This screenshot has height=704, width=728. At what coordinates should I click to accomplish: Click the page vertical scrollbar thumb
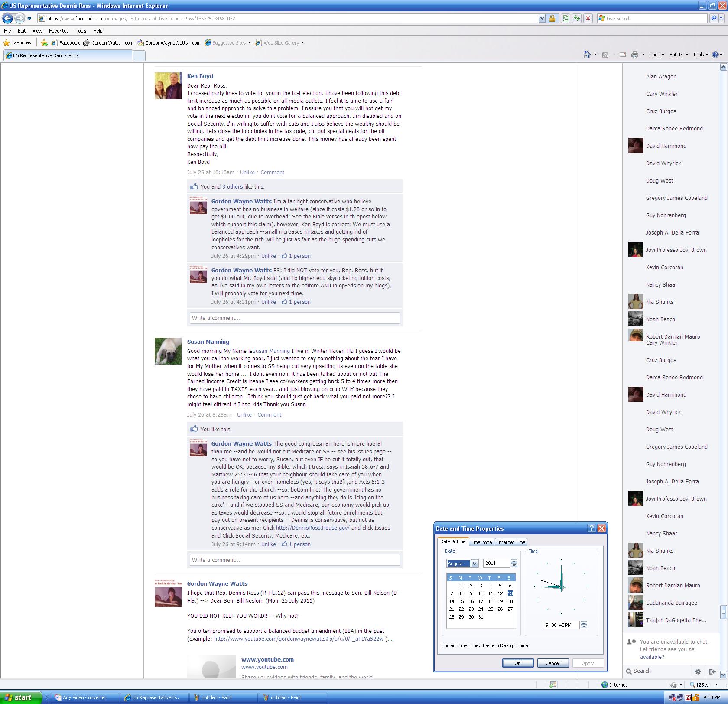(x=723, y=612)
